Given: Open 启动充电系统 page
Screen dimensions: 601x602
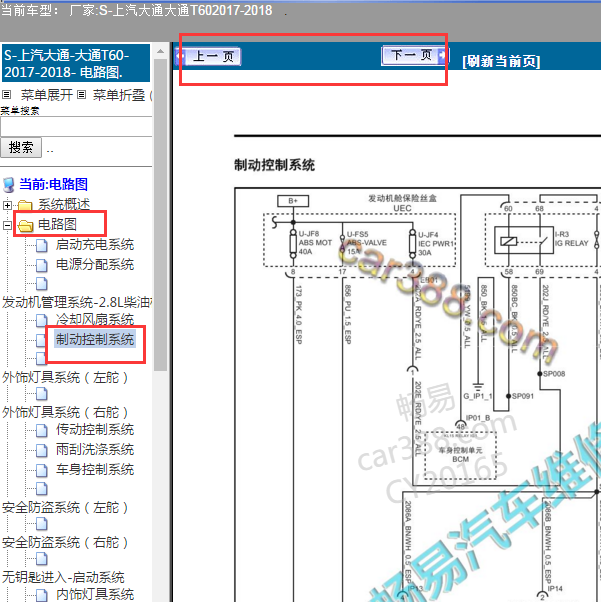Looking at the screenshot, I should click(95, 245).
